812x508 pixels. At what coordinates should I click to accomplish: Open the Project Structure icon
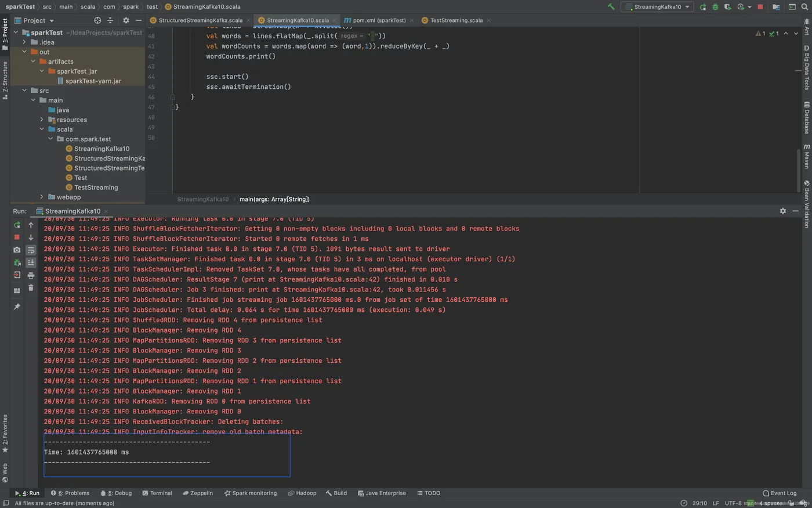776,7
